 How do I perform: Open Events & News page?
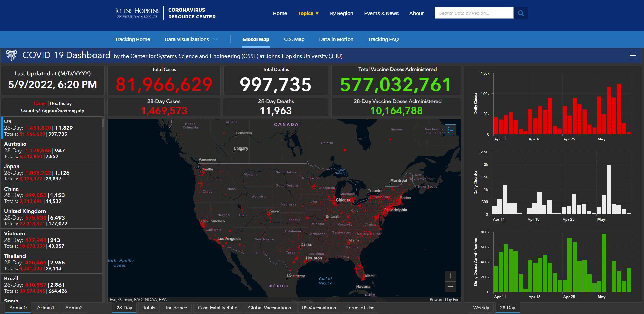pos(381,13)
